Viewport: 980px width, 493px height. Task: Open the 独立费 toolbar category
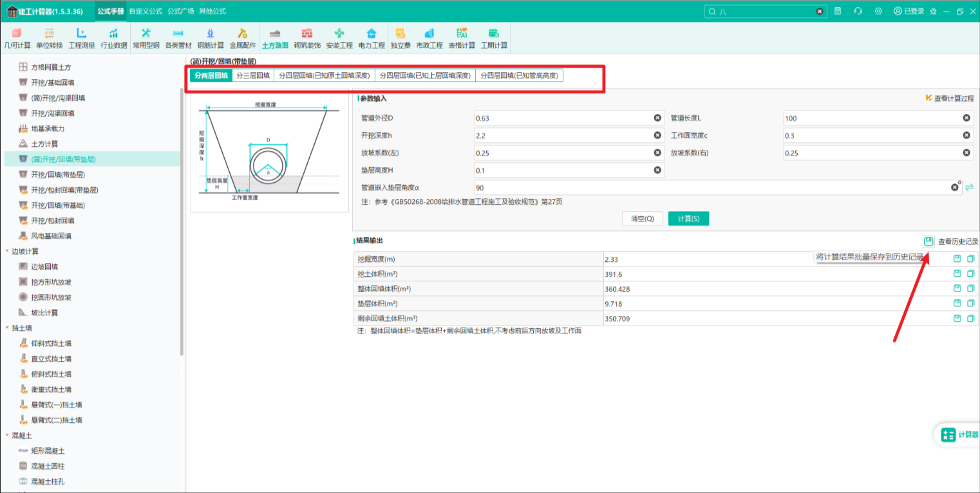point(400,38)
